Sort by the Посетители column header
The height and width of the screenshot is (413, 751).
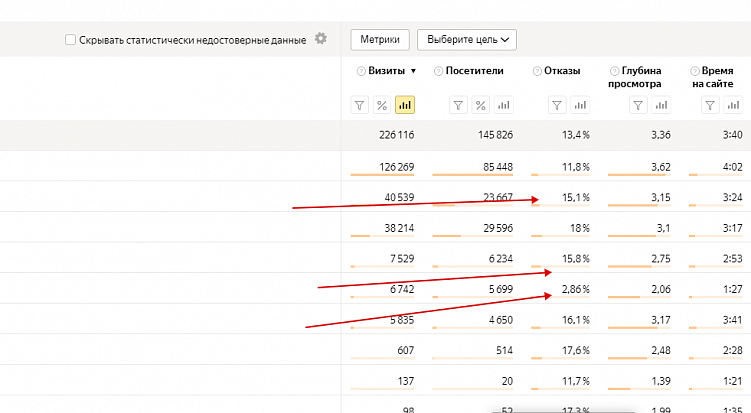point(475,71)
